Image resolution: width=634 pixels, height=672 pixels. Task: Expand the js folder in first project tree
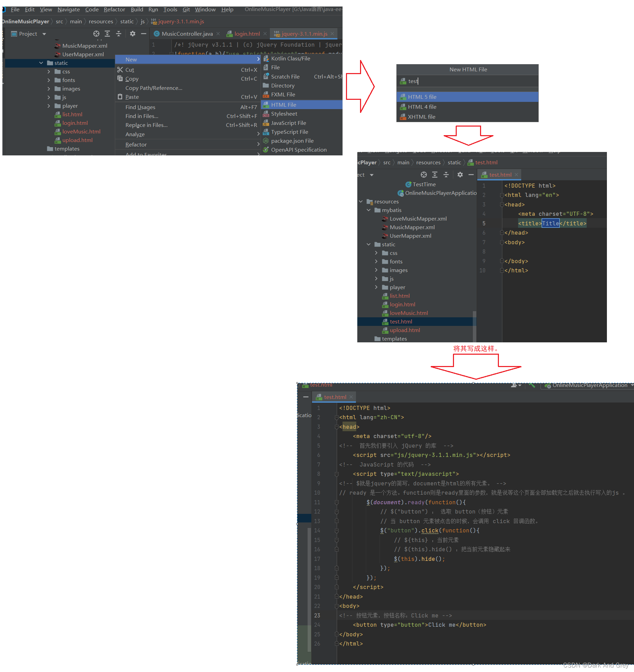49,97
